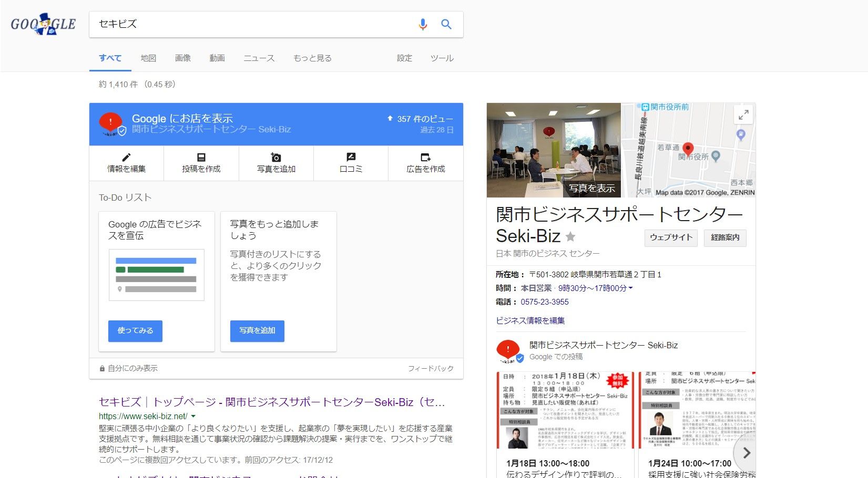868x478 pixels.
Task: Open the ニュース tab
Action: 259,58
